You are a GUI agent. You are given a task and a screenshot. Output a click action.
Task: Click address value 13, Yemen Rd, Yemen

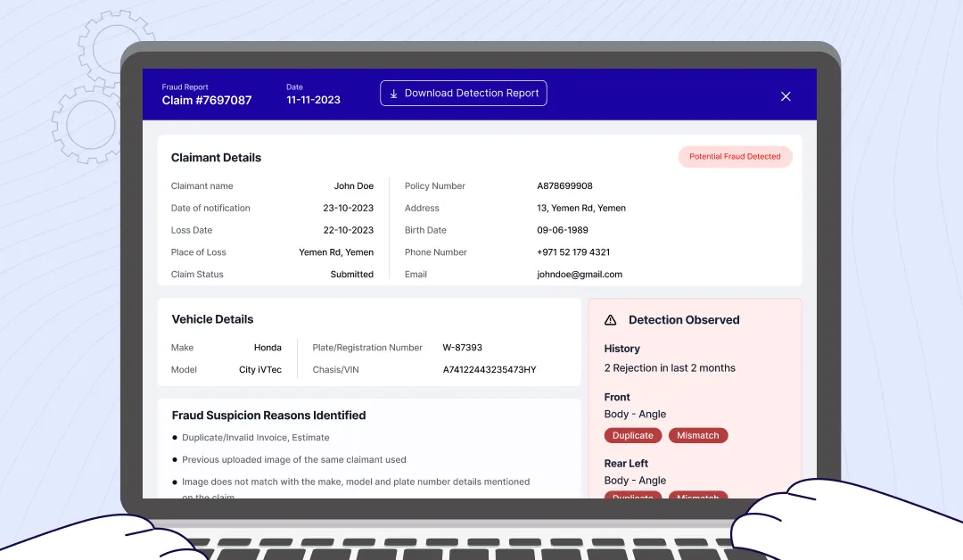click(x=581, y=208)
